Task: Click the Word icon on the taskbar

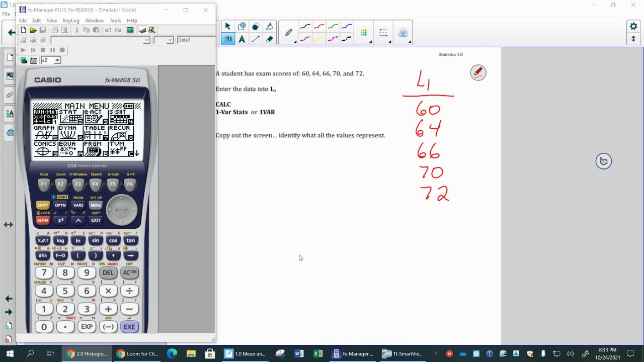Action: (x=299, y=354)
